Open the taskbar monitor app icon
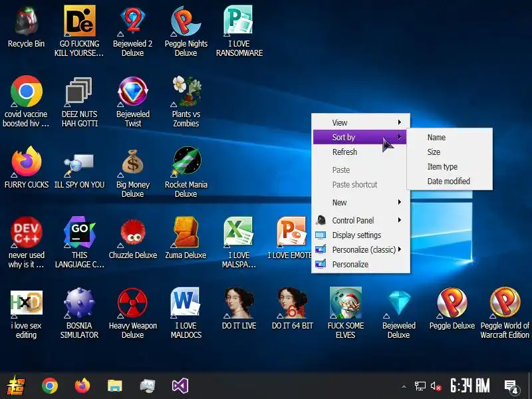 point(148,386)
